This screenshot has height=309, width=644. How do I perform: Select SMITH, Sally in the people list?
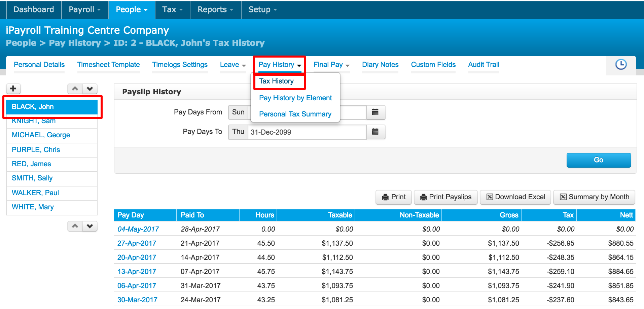[52, 178]
